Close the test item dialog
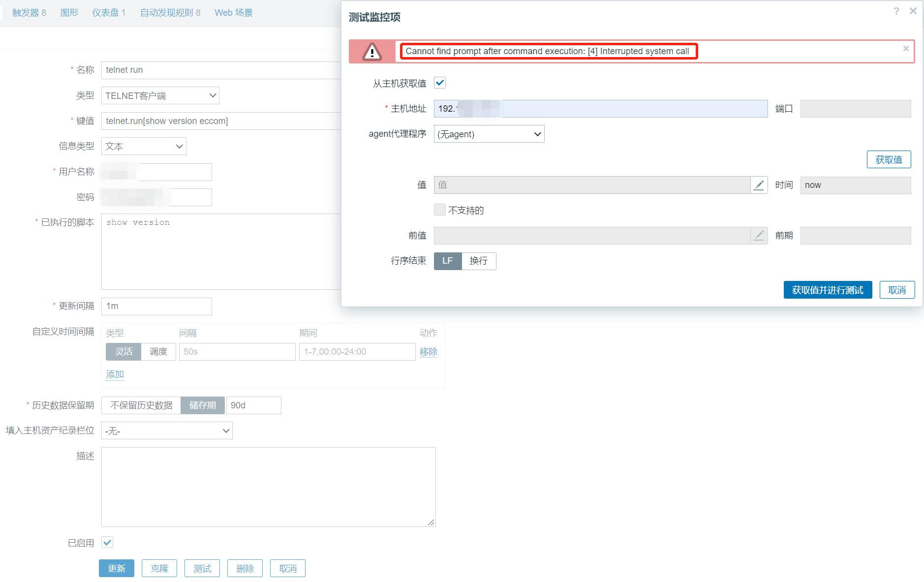924x582 pixels. (x=913, y=11)
